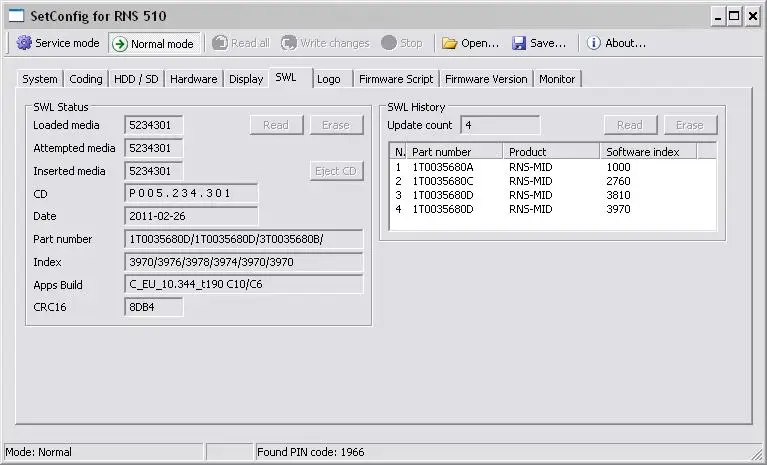Click the Product column header

551,152
